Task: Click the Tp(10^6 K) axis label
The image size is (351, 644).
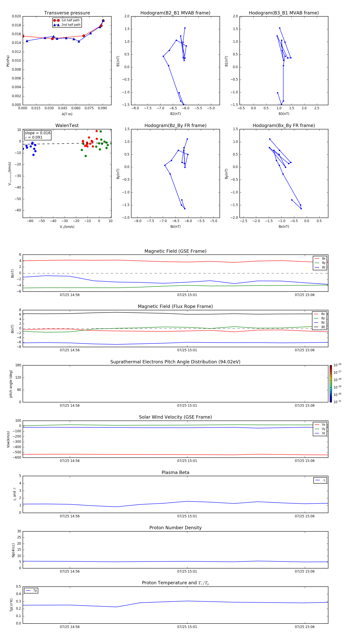Action: pos(11,605)
